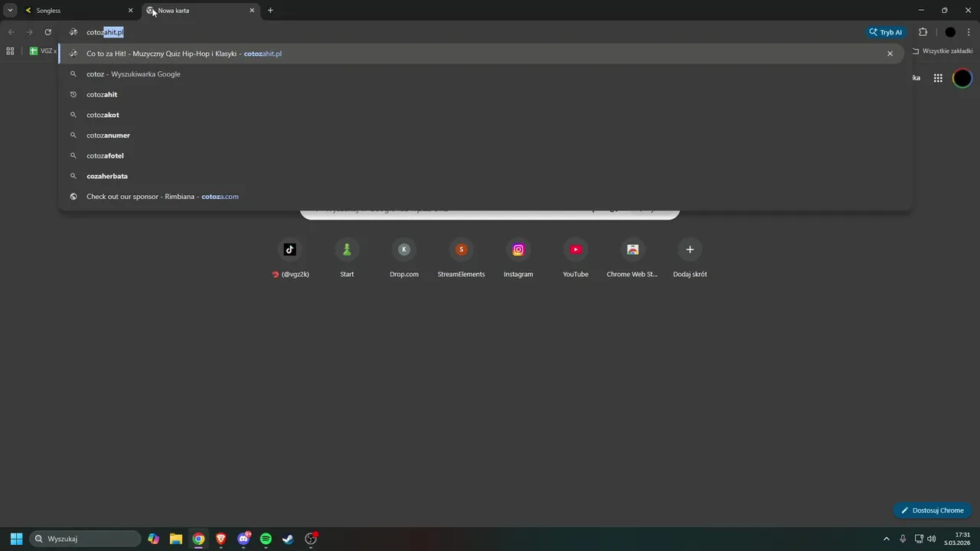Open the Start chess pawn shortcut

coord(347,256)
